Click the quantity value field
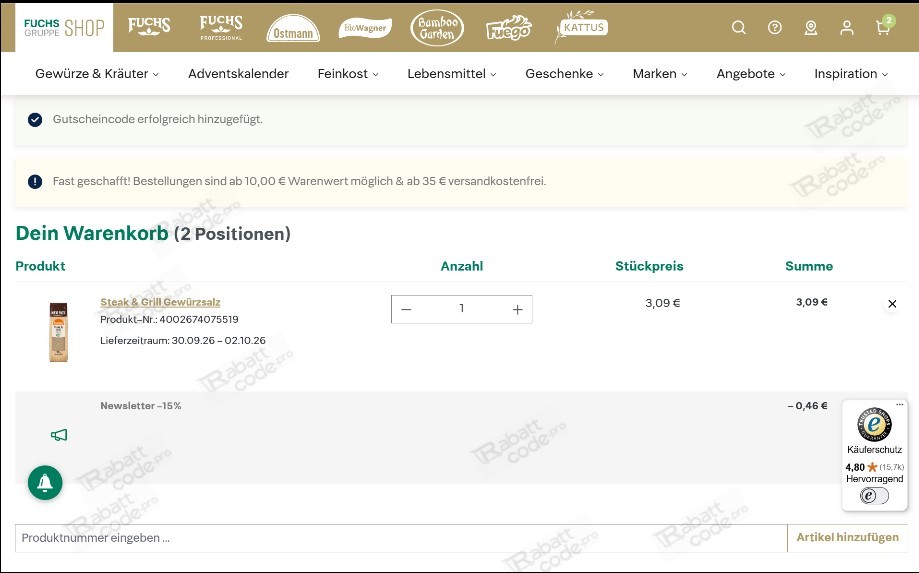Screen dimensions: 919x573 [462, 309]
